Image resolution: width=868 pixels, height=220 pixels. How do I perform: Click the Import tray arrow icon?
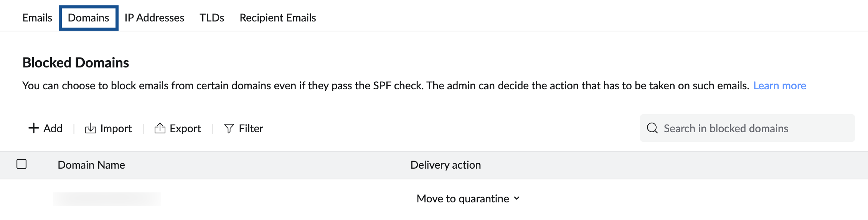pyautogui.click(x=91, y=128)
